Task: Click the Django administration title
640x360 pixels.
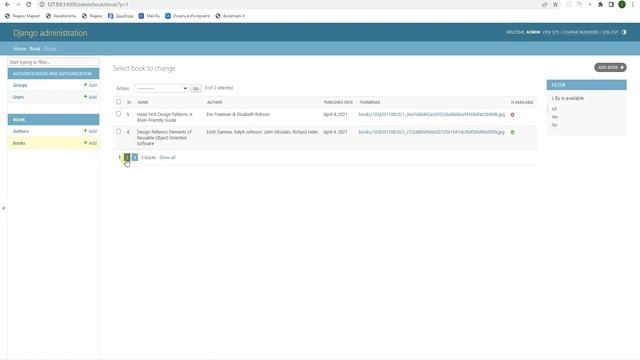Action: (50, 33)
